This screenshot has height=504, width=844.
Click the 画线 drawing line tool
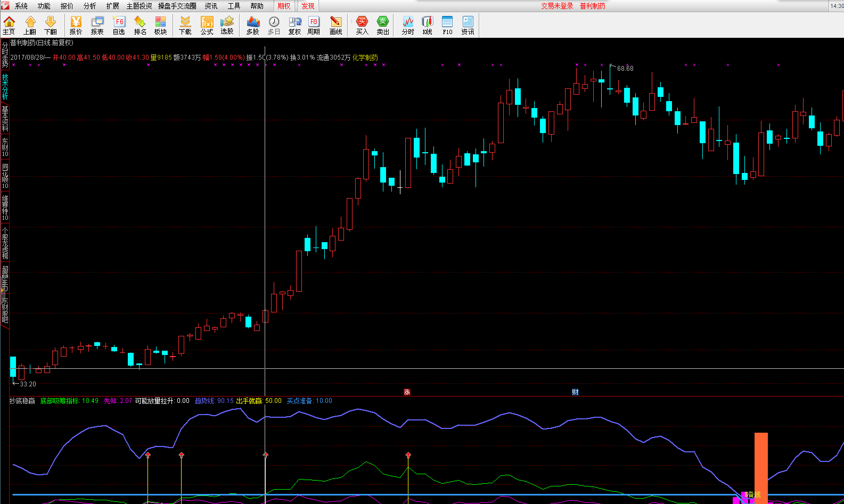336,25
